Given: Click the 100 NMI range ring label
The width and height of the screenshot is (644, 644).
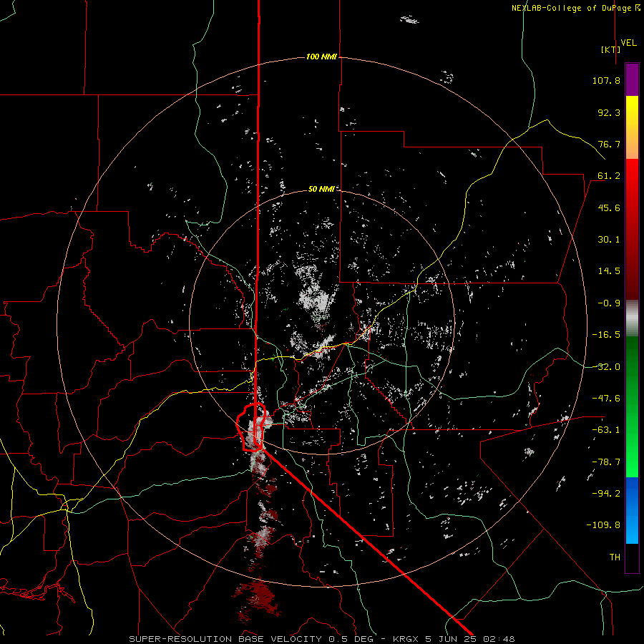Looking at the screenshot, I should click(321, 57).
